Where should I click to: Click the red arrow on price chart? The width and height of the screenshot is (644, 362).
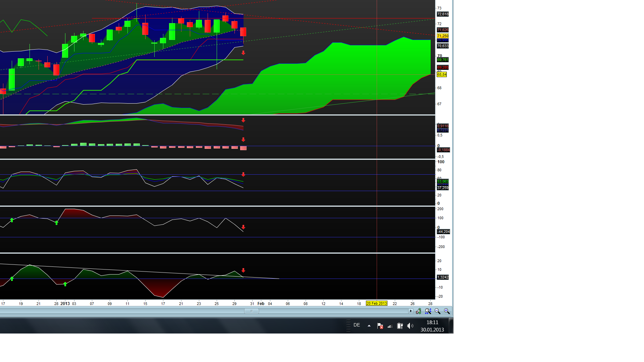click(x=244, y=53)
